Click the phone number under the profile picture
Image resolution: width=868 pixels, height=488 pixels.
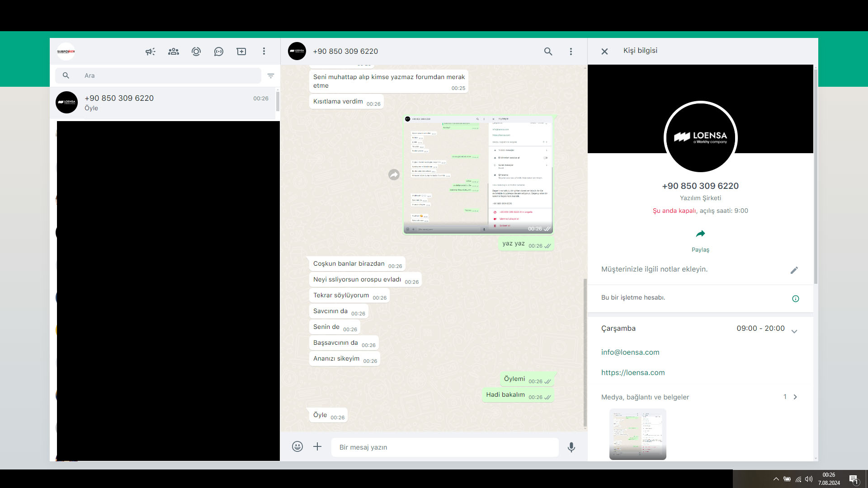pos(700,186)
